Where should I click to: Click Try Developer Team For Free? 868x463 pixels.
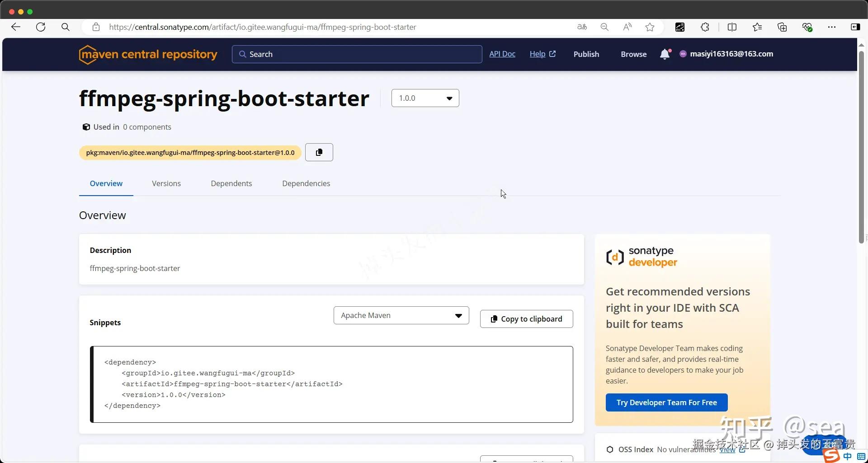tap(666, 402)
